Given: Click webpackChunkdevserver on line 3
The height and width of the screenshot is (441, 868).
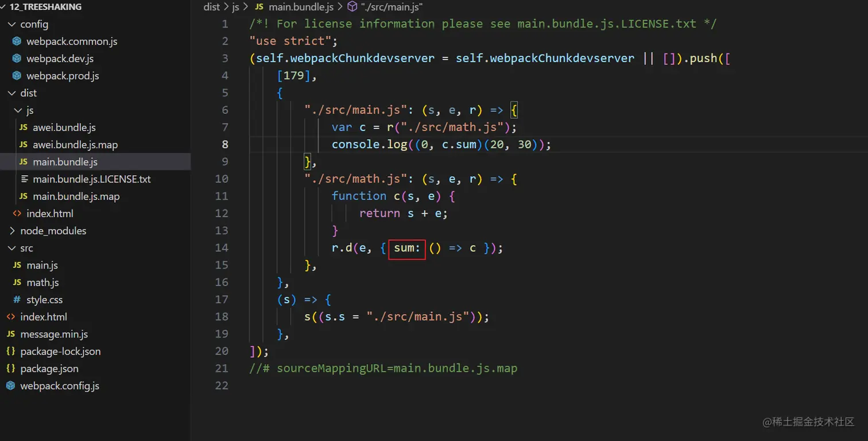Looking at the screenshot, I should (x=362, y=59).
